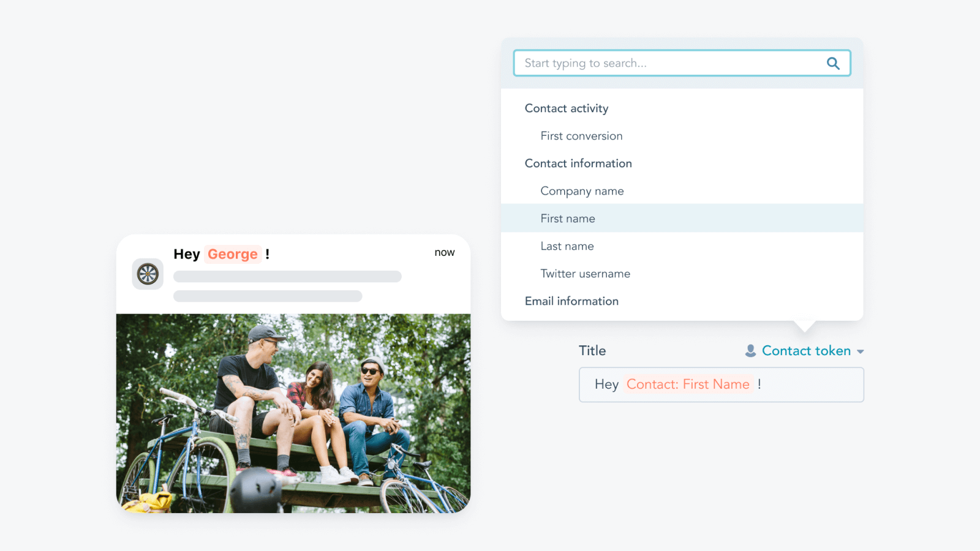Open the Contact token dropdown arrow
The width and height of the screenshot is (980, 551).
coord(861,351)
